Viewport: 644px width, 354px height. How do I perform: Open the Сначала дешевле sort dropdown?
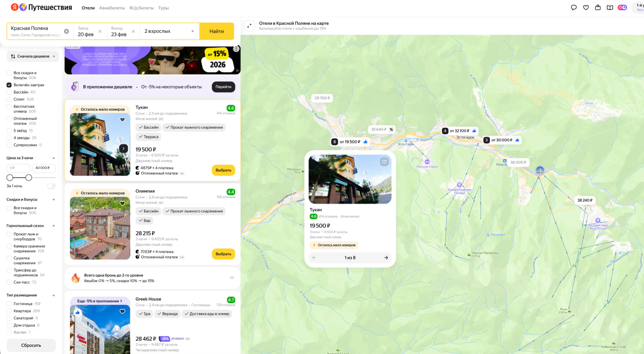tap(33, 56)
